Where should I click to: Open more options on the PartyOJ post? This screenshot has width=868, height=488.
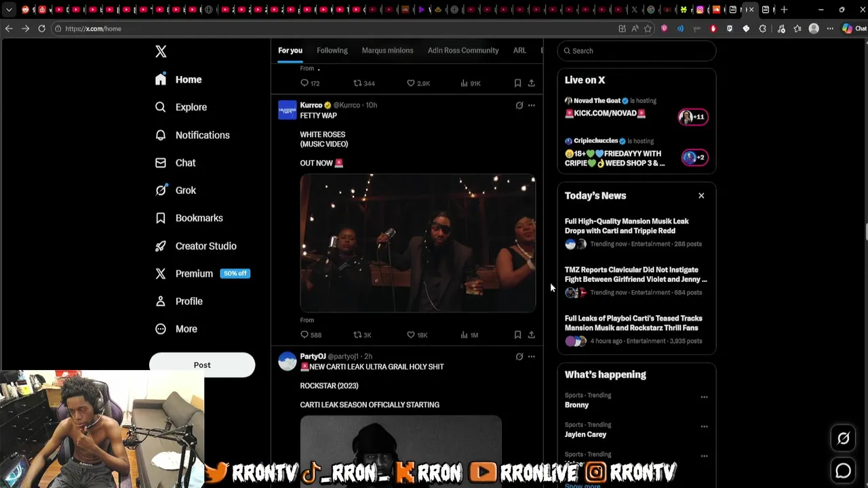[532, 357]
